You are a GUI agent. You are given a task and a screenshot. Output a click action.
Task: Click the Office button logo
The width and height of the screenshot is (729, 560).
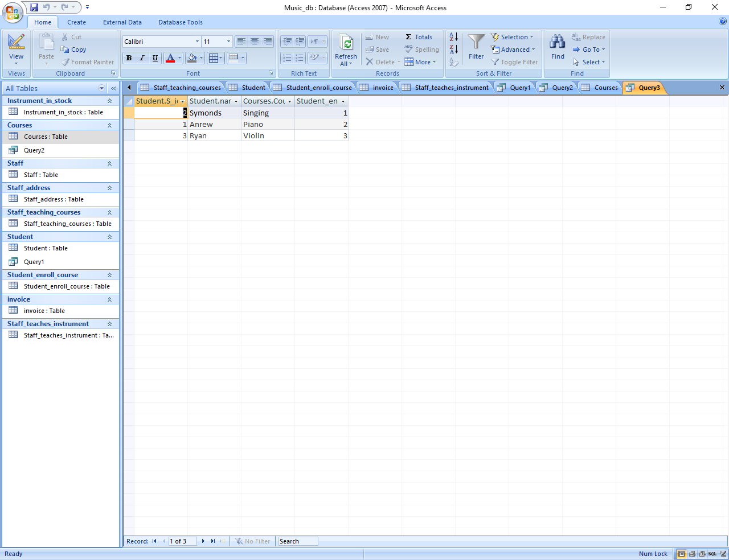[x=12, y=13]
